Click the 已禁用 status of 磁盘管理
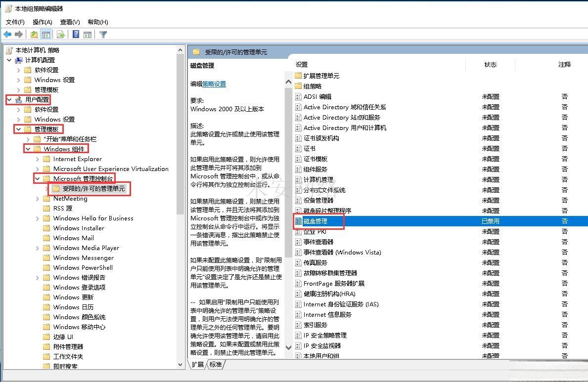The image size is (588, 382). 491,221
